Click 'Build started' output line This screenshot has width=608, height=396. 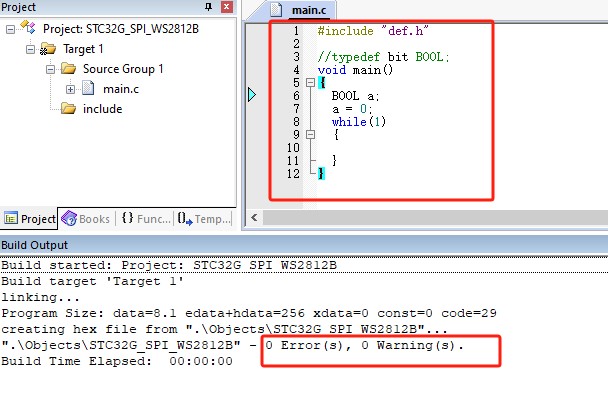(169, 265)
